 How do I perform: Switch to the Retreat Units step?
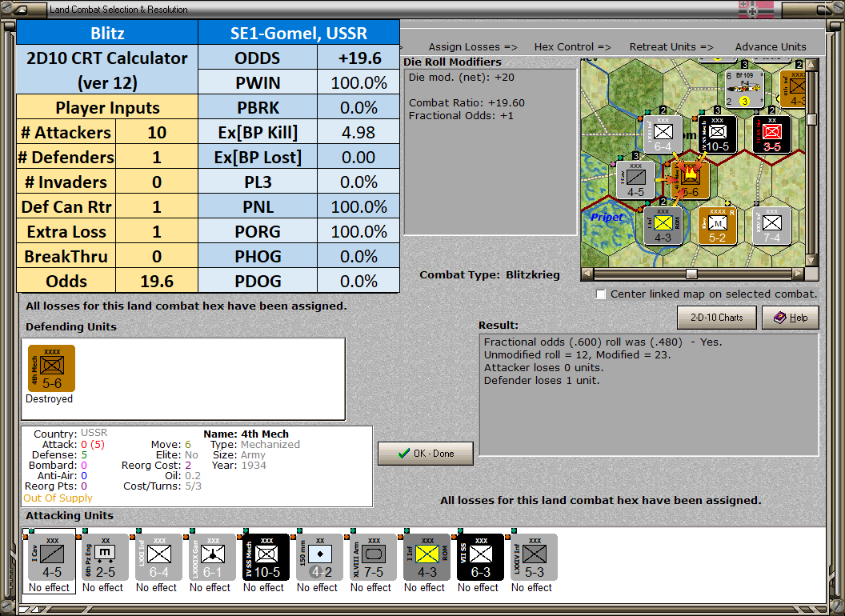click(x=671, y=47)
